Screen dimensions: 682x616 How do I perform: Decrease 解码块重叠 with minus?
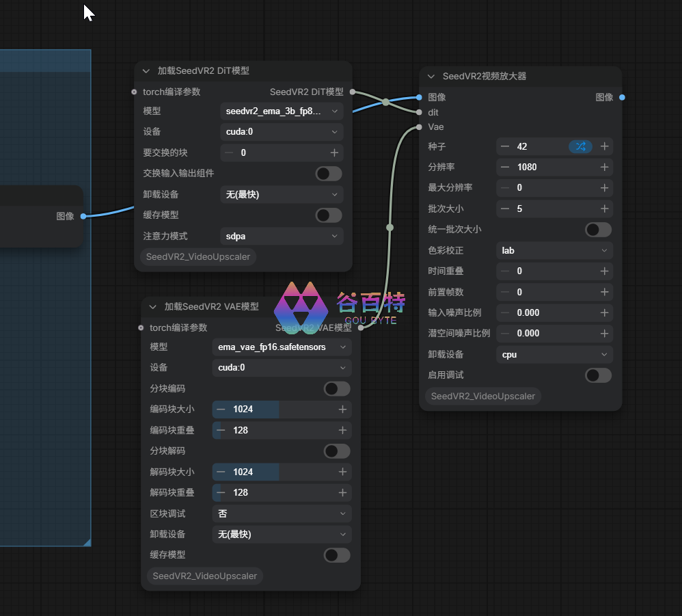221,492
